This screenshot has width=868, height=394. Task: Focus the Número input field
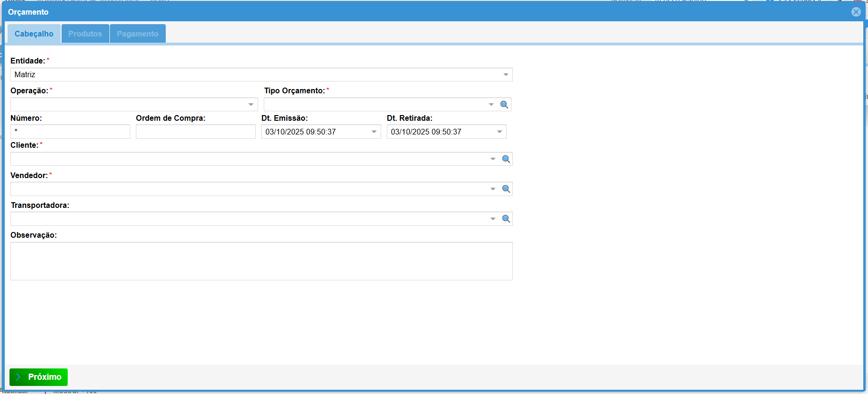tap(70, 132)
